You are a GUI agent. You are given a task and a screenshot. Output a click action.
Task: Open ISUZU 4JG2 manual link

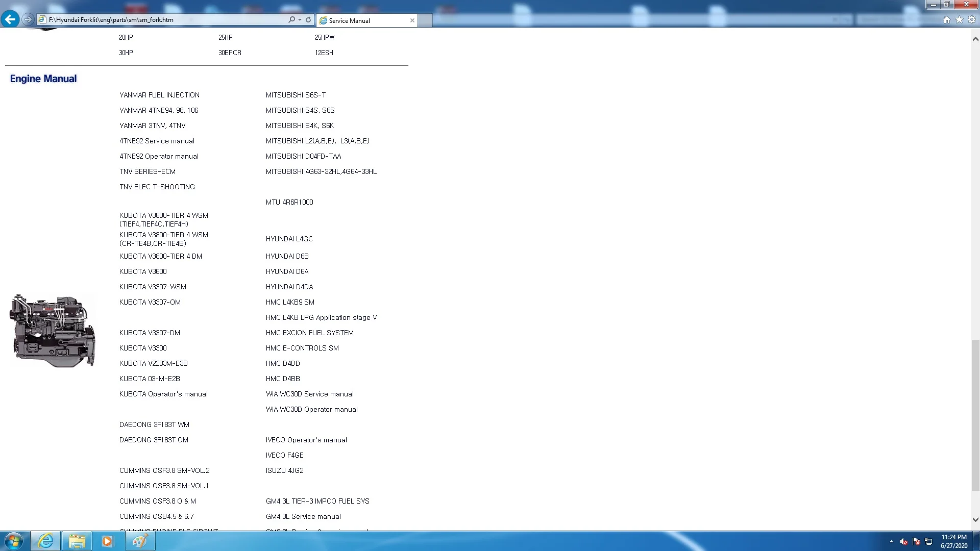284,471
